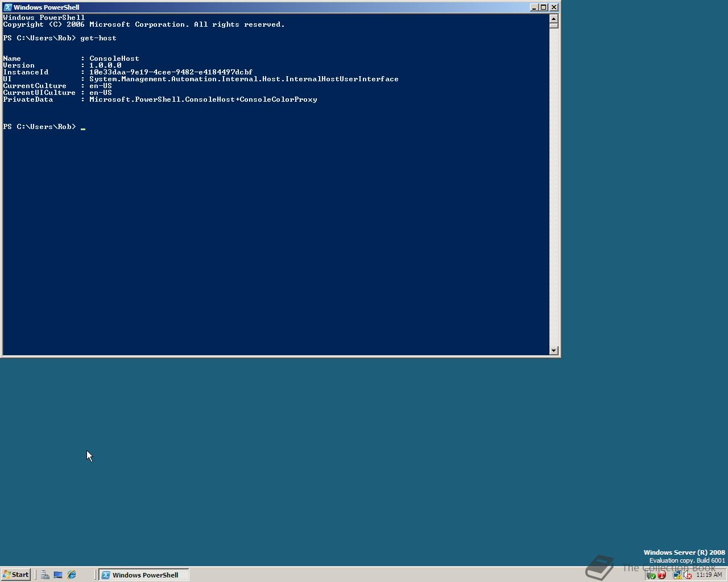Click the red security alert tray icon
The width and height of the screenshot is (728, 582).
tap(661, 575)
